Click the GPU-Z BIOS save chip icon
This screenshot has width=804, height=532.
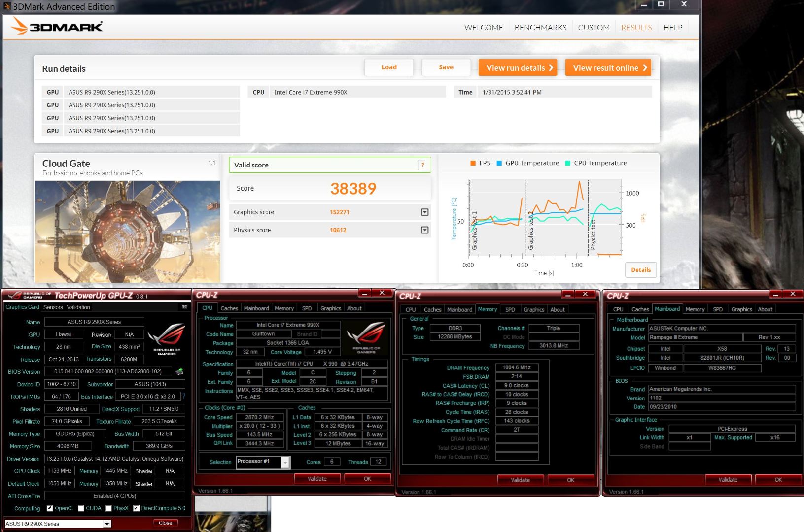coord(179,371)
